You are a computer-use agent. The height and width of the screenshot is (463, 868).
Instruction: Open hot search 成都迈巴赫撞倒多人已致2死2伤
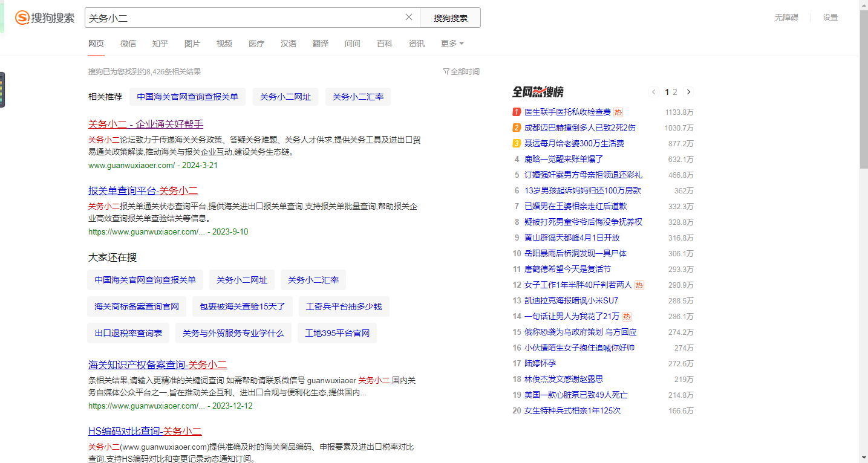tap(580, 128)
